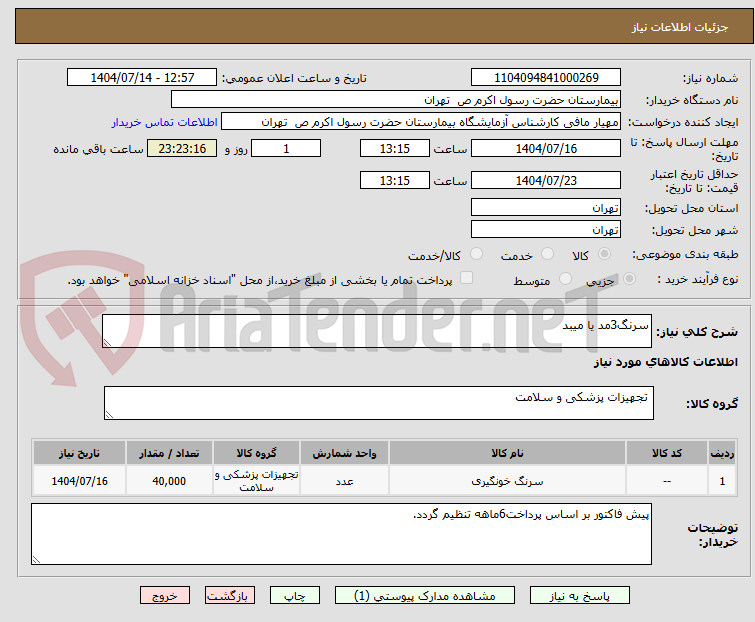Click the remaining days field showing 1

pos(286,148)
